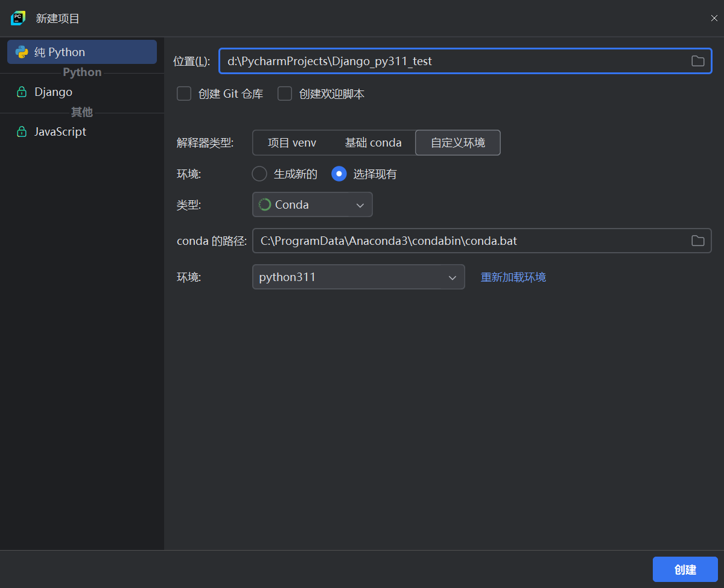The width and height of the screenshot is (724, 588).
Task: Click the 位置(L): label
Action: (x=192, y=61)
